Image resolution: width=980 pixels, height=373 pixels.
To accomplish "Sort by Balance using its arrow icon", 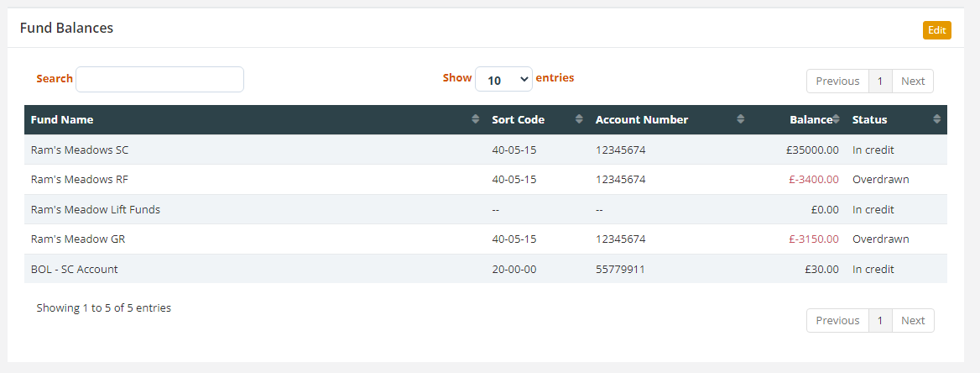I will coord(837,119).
